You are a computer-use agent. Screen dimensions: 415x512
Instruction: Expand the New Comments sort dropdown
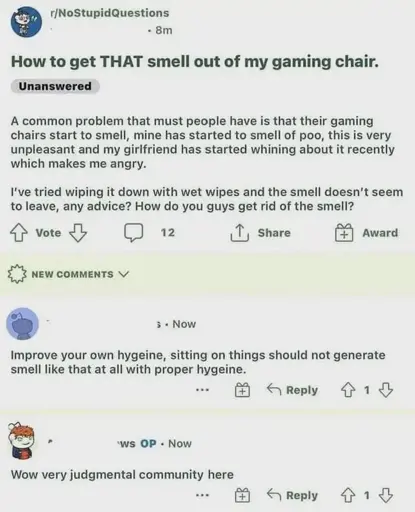pyautogui.click(x=68, y=274)
